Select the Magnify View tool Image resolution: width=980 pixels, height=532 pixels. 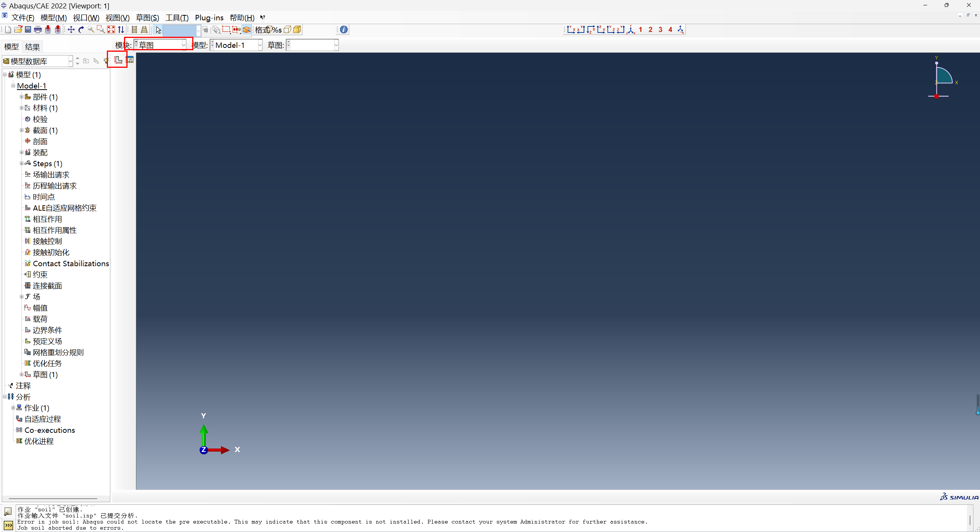pos(91,29)
